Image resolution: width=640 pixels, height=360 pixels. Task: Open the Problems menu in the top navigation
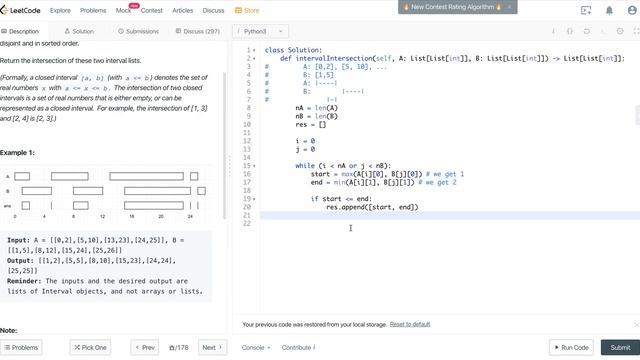pos(93,11)
